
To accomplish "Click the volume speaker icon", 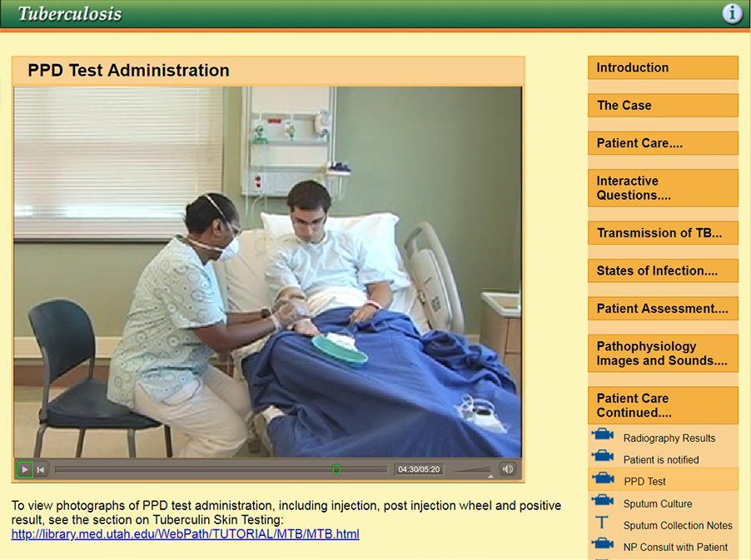I will click(x=508, y=468).
